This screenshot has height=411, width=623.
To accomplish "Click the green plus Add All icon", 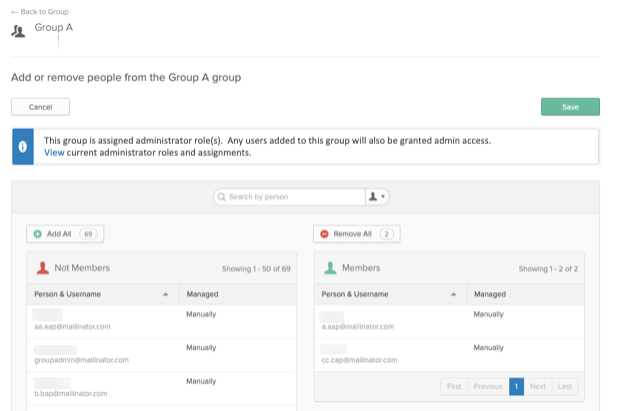I will [x=37, y=234].
